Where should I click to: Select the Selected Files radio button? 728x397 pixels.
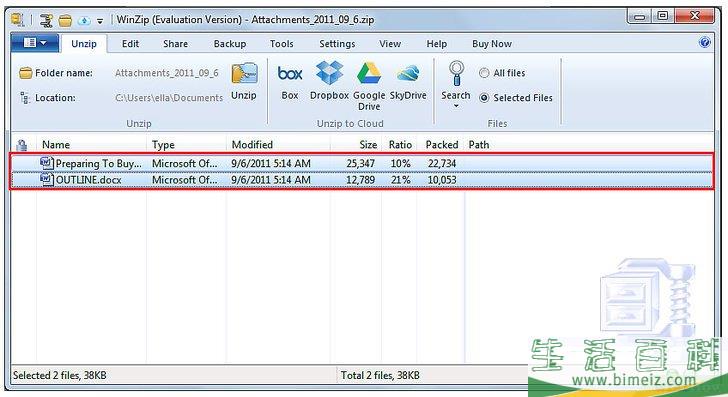click(x=484, y=98)
